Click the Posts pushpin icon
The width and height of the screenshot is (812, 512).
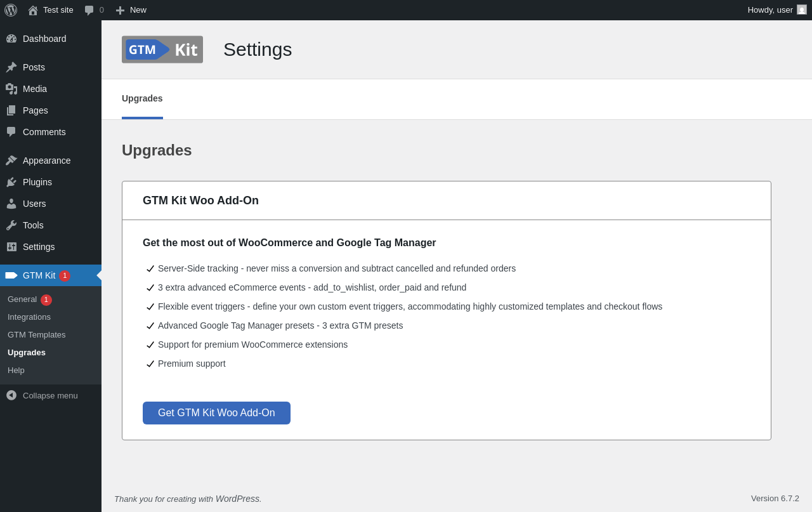[x=11, y=67]
